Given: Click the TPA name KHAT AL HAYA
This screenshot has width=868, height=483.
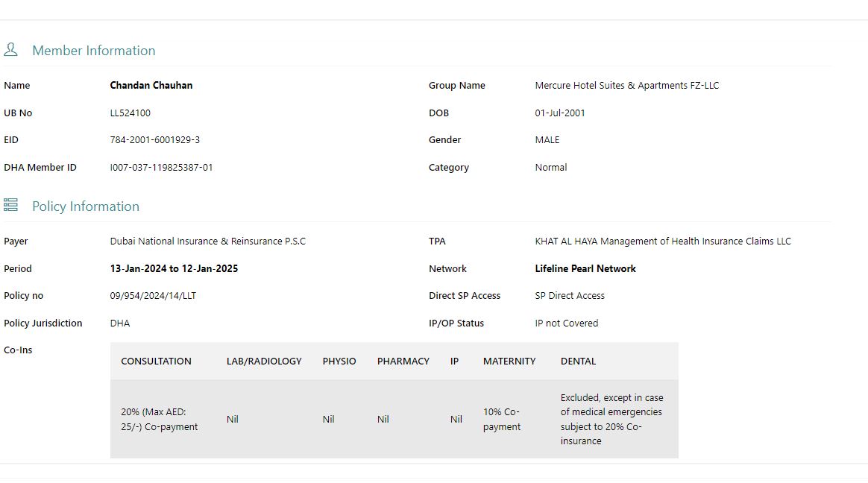Looking at the screenshot, I should click(x=663, y=241).
